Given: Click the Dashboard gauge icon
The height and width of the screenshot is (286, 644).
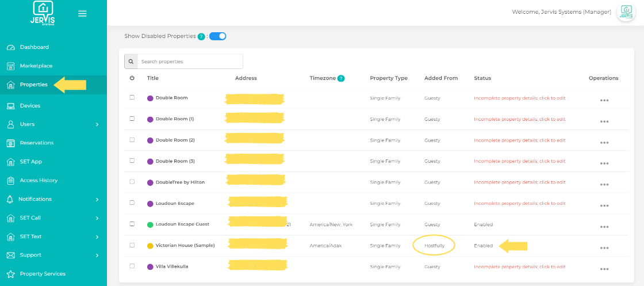Looking at the screenshot, I should point(11,47).
